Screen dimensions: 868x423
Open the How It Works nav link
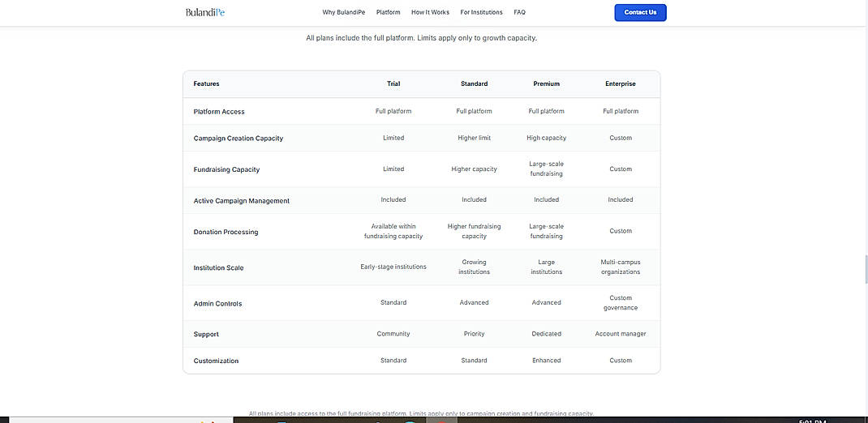point(430,12)
